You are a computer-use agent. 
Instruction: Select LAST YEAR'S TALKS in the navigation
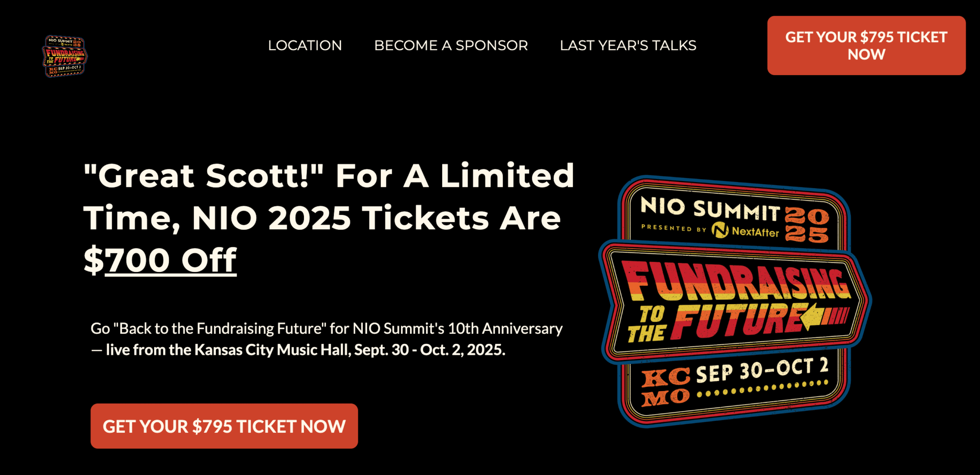click(x=628, y=45)
